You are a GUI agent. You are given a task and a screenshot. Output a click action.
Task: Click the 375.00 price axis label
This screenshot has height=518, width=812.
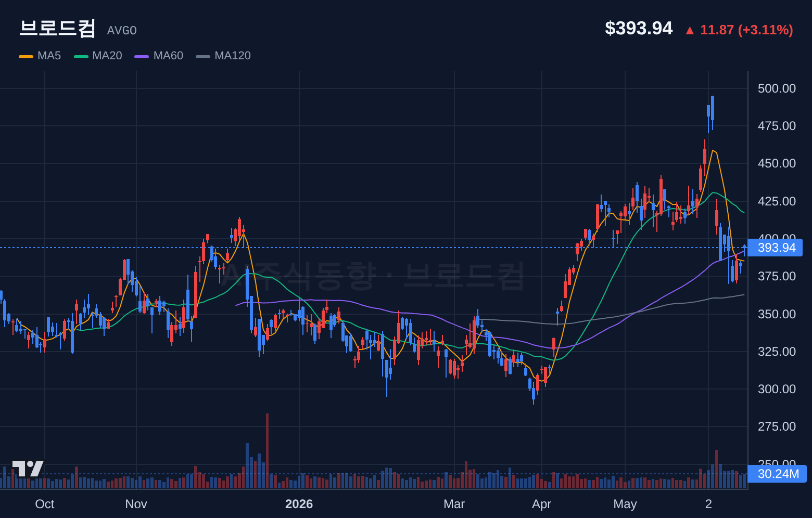(777, 276)
